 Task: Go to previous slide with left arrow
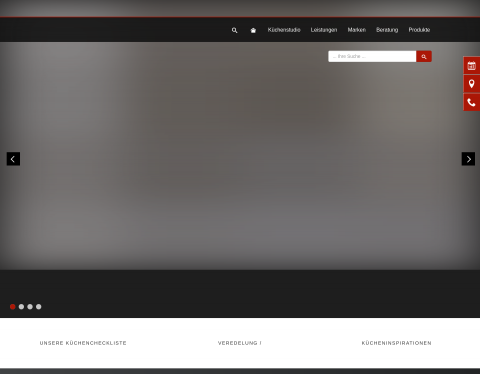coord(13,159)
